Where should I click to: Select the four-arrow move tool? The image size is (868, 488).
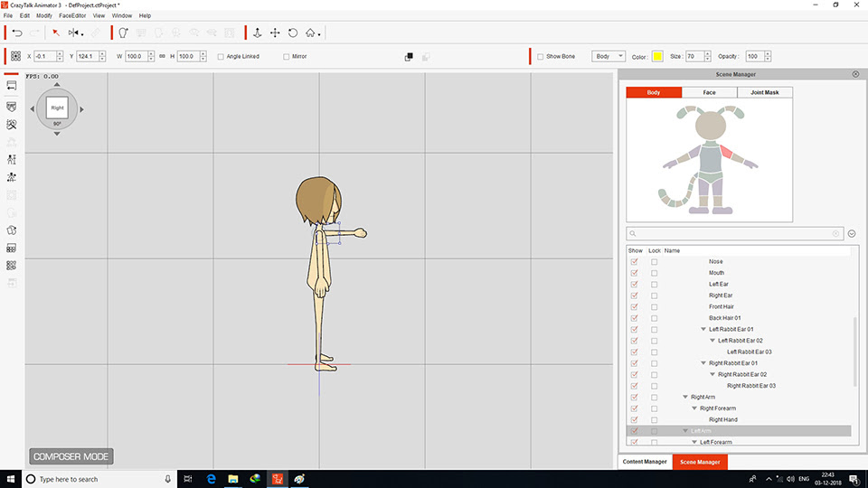point(275,33)
